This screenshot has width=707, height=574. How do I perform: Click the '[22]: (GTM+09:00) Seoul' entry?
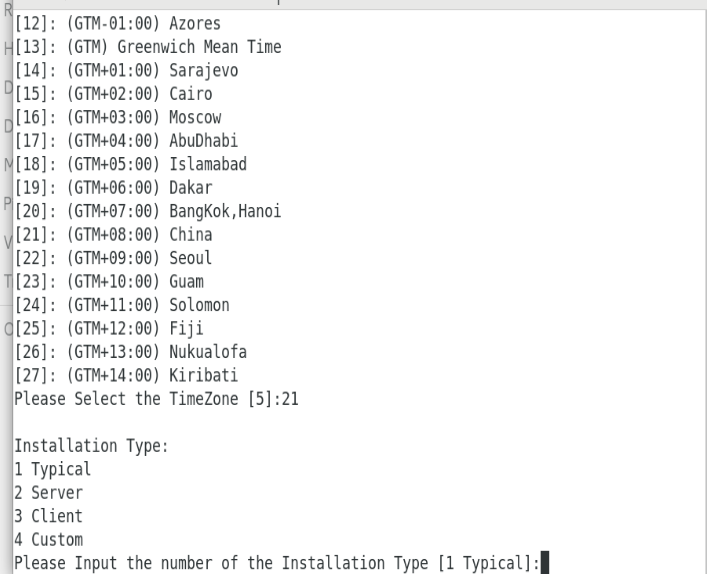click(x=113, y=258)
